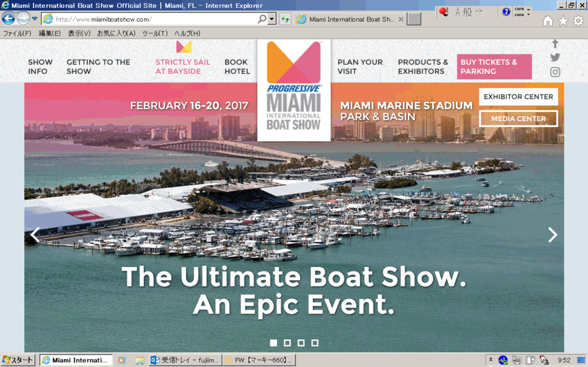Open the Twitter bird icon
The image size is (588, 367).
pos(555,58)
